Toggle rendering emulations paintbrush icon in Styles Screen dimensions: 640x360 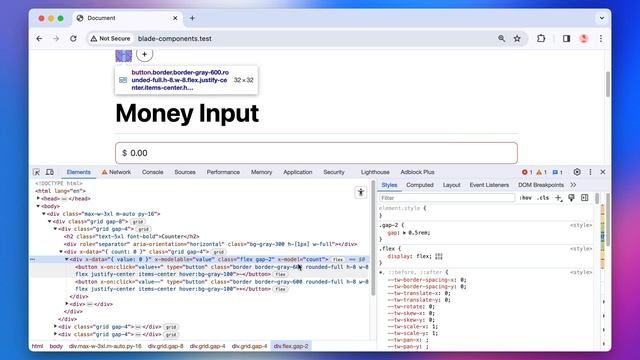(571, 198)
